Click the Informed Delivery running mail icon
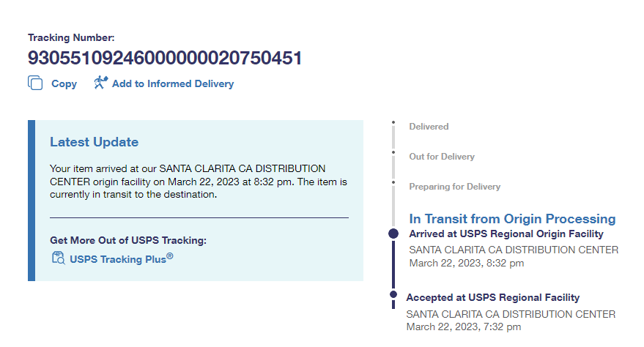 100,83
